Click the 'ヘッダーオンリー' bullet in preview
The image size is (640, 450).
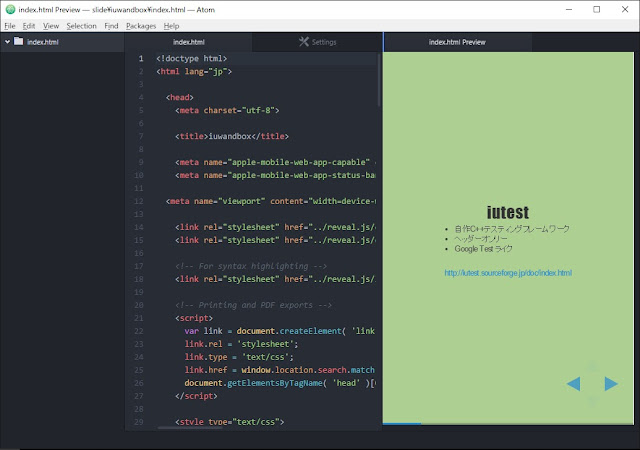pyautogui.click(x=481, y=239)
